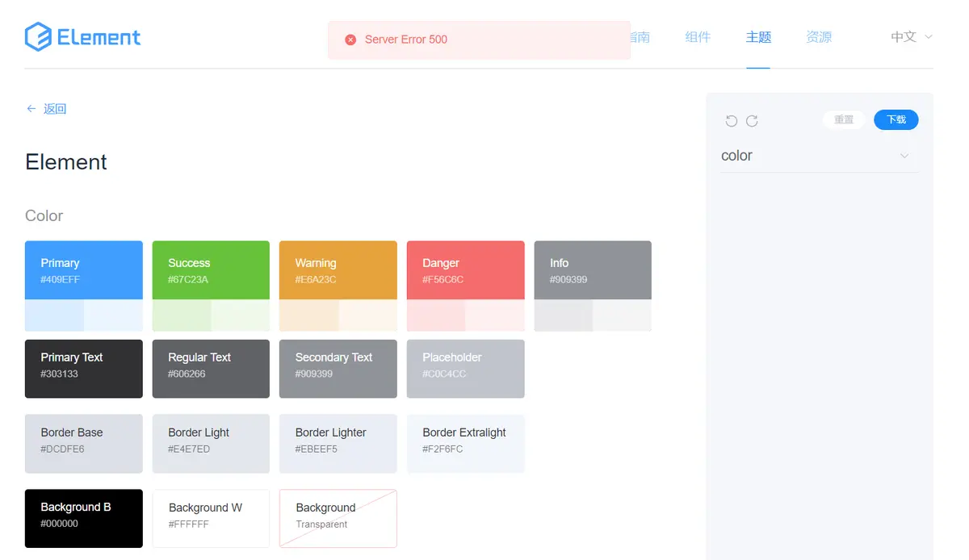969x560 pixels.
Task: Click the 返回 back link
Action: (55, 108)
